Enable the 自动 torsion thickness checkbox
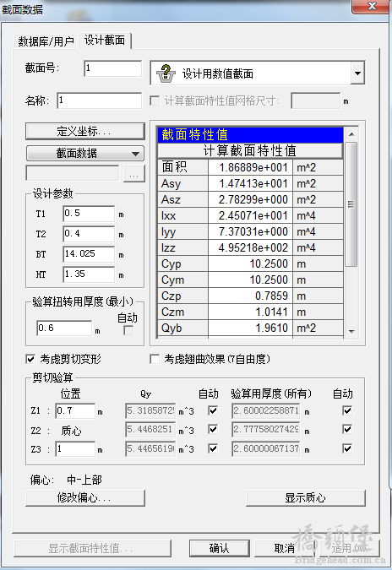Screen dimensions: 392x570 point(128,330)
